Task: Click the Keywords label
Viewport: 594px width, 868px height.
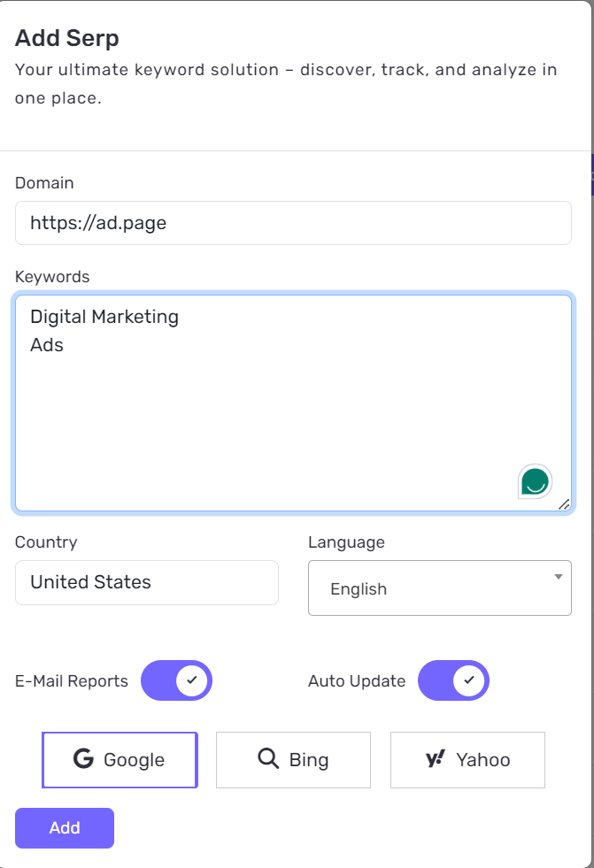Action: [x=52, y=276]
